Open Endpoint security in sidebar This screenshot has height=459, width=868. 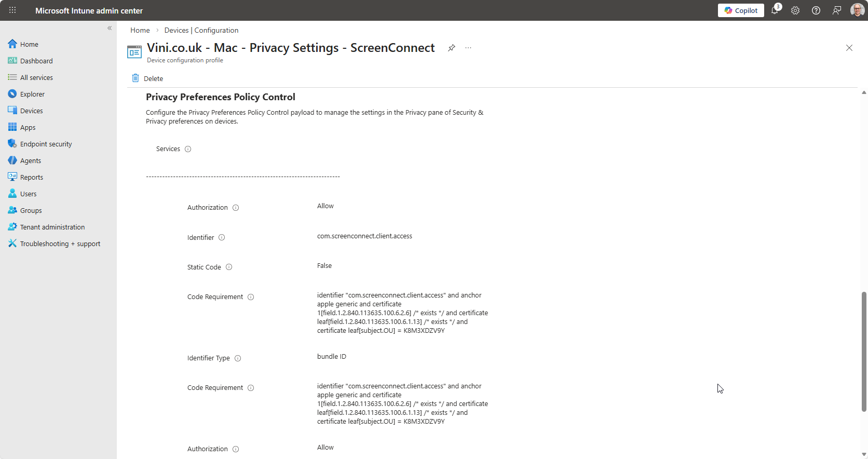[46, 144]
